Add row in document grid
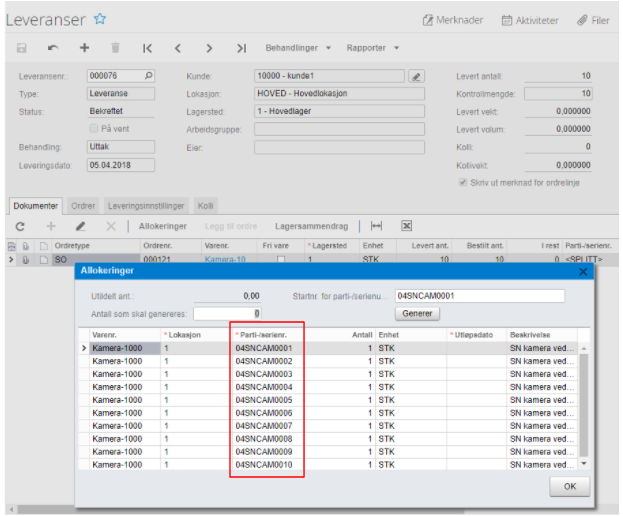Image resolution: width=623 pixels, height=516 pixels. pos(51,226)
